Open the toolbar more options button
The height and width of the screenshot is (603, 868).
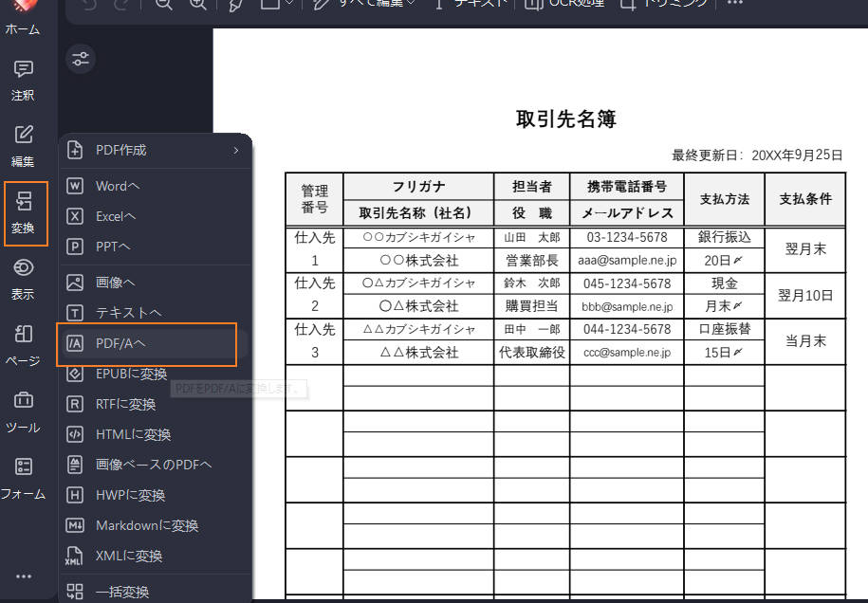point(735,5)
